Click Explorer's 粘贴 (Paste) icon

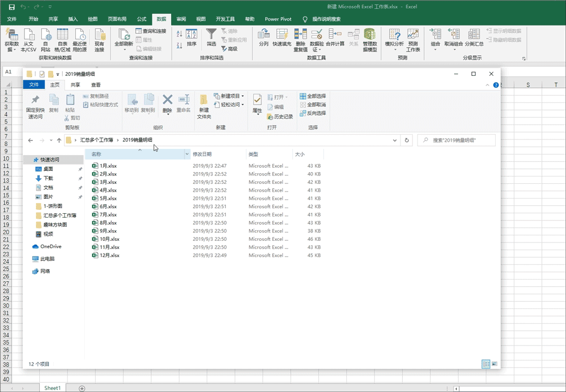(70, 100)
